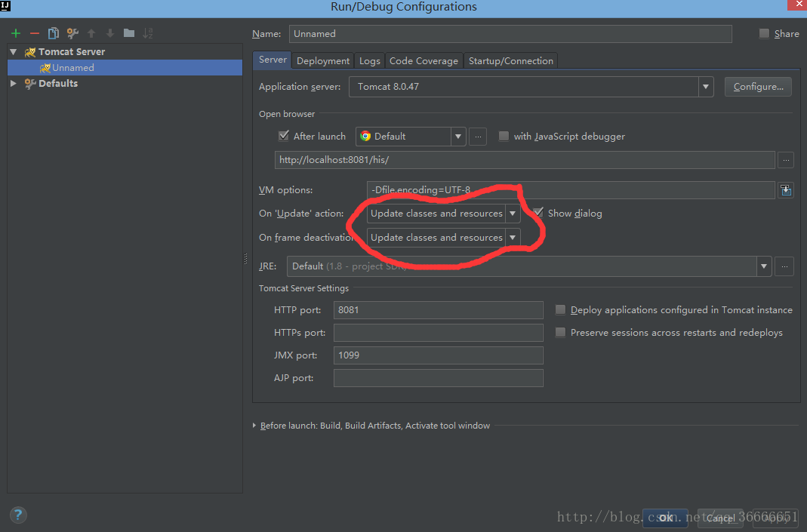This screenshot has height=532, width=807.
Task: Switch to the Code Coverage tab
Action: (424, 60)
